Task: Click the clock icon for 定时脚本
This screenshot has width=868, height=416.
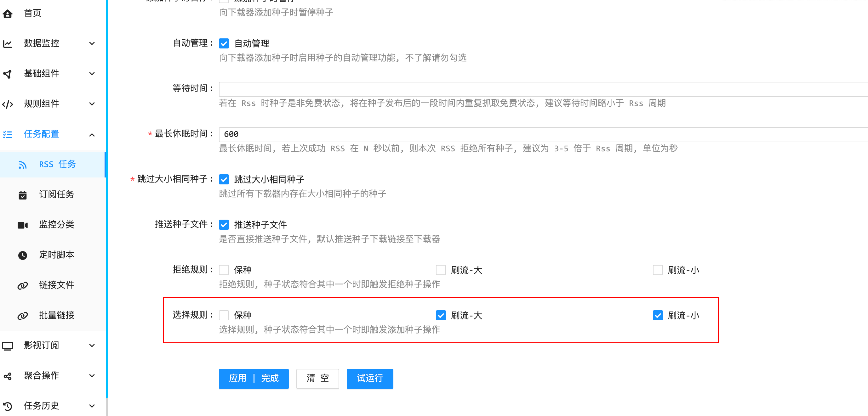Action: click(23, 255)
